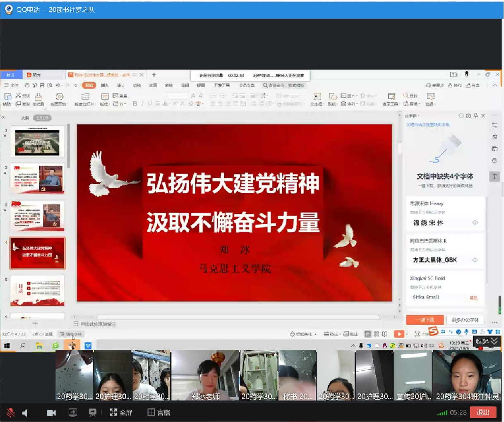Screen dimensions: 504x422
Task: Toggle the camera in the call bar
Action: coord(51,412)
